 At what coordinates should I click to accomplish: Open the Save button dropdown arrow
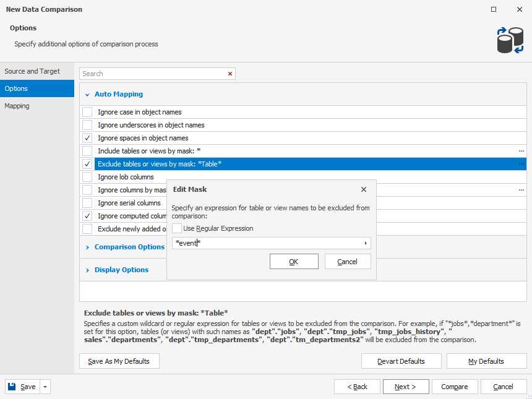click(x=45, y=387)
